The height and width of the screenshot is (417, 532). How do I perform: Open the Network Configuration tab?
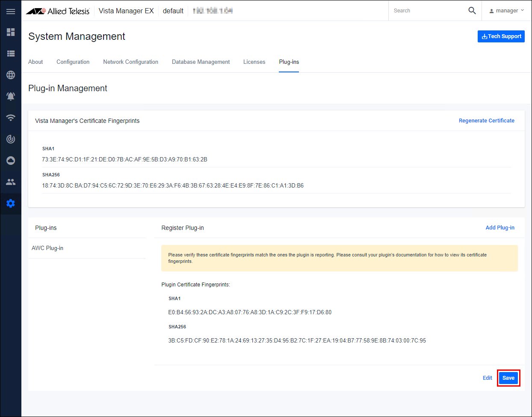pos(130,62)
